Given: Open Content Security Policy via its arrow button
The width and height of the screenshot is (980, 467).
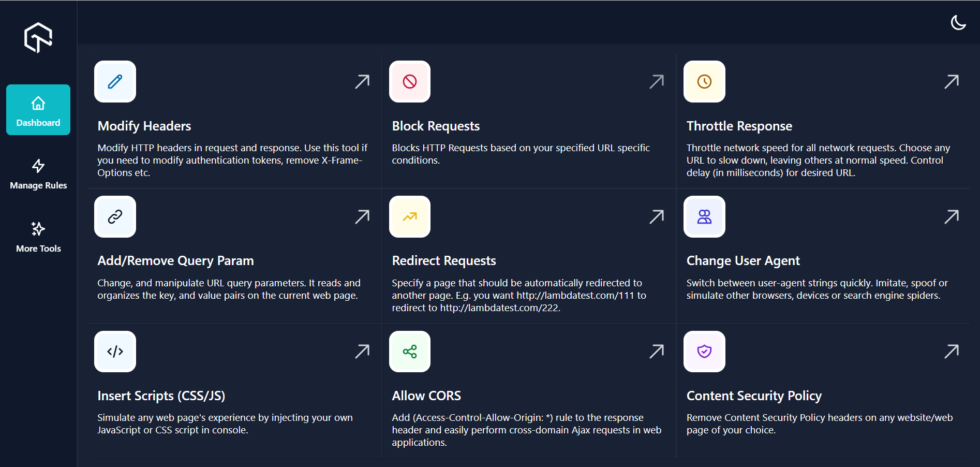Looking at the screenshot, I should coord(952,352).
